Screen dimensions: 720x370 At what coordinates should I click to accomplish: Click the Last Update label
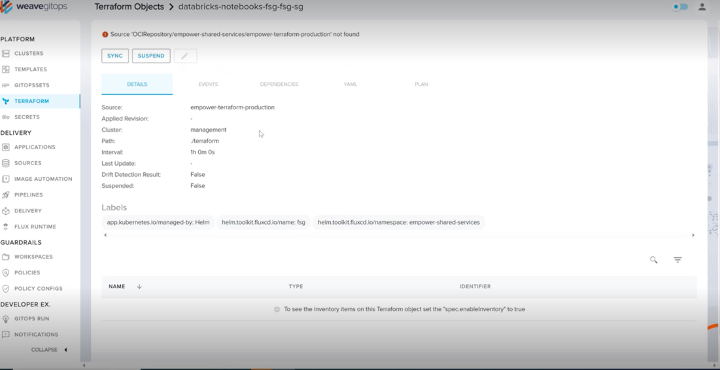coord(118,163)
